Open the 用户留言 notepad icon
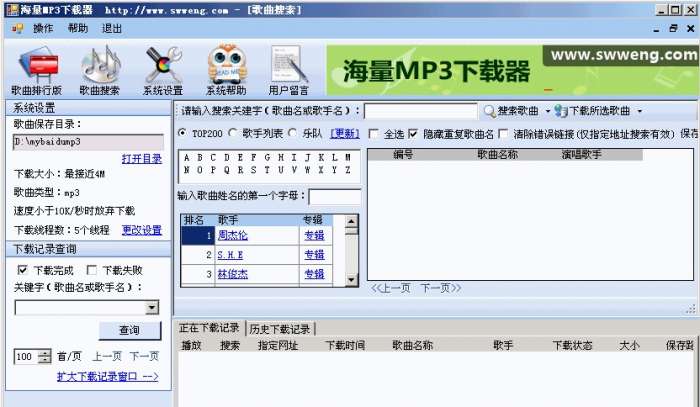The image size is (700, 407). [x=289, y=71]
